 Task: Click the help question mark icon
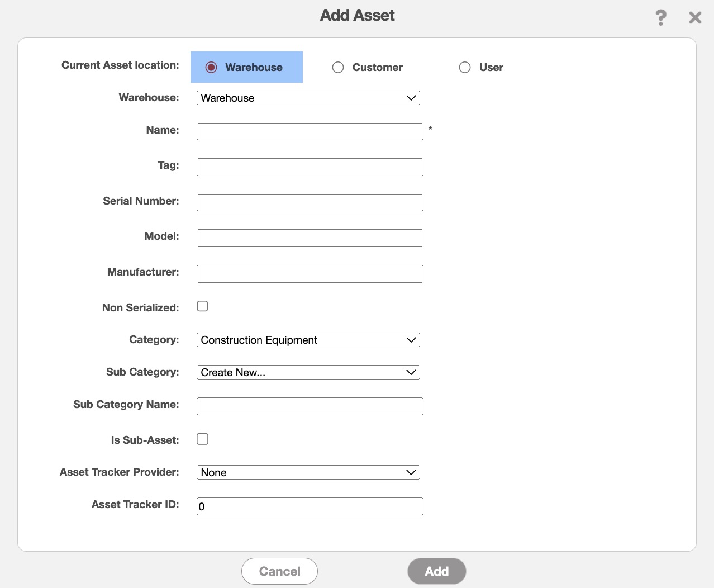[x=661, y=17]
